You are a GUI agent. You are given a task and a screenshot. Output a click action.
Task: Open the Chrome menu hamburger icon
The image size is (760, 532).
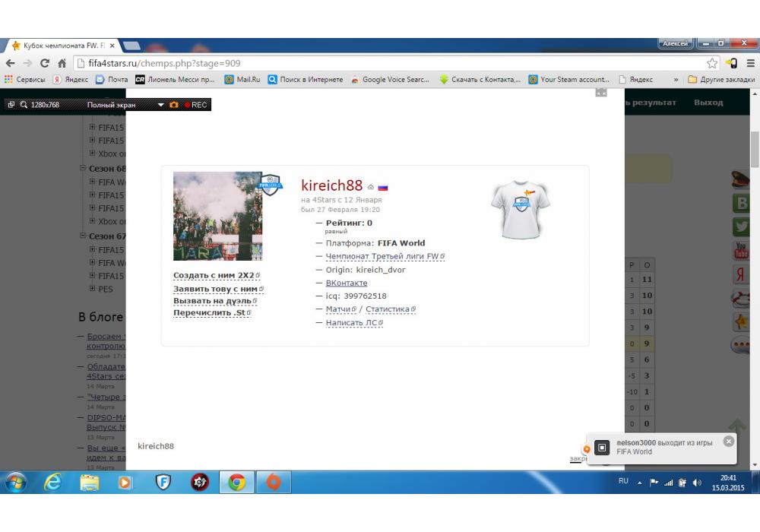coord(749,63)
